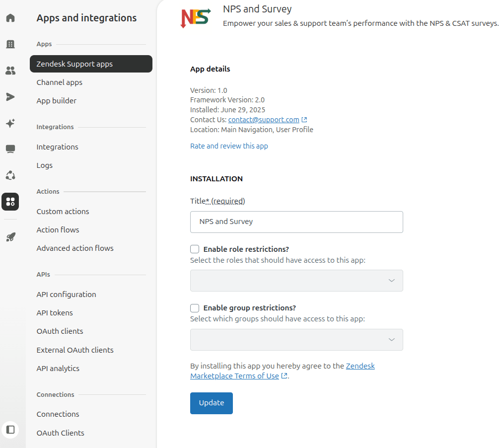This screenshot has height=448, width=504.
Task: Open Channels arrow icon in sidebar
Action: pyautogui.click(x=10, y=97)
